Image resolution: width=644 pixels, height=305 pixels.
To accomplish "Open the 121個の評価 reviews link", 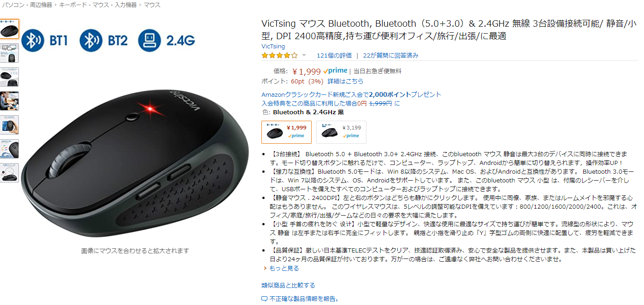I will click(334, 55).
